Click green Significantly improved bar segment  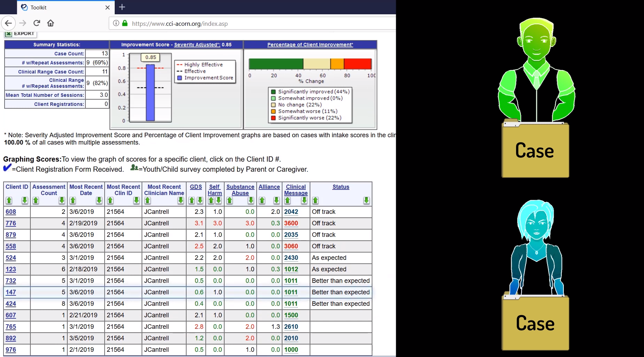[x=276, y=64]
